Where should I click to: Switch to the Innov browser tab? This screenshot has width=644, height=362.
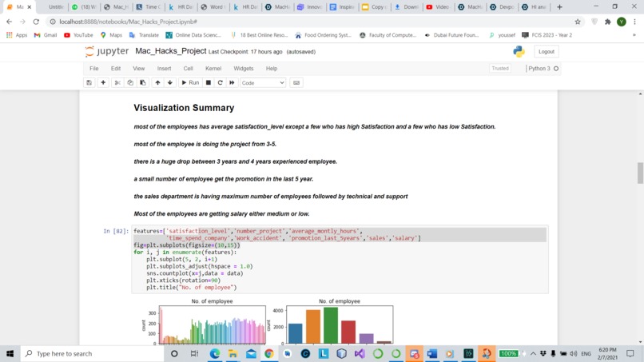309,7
